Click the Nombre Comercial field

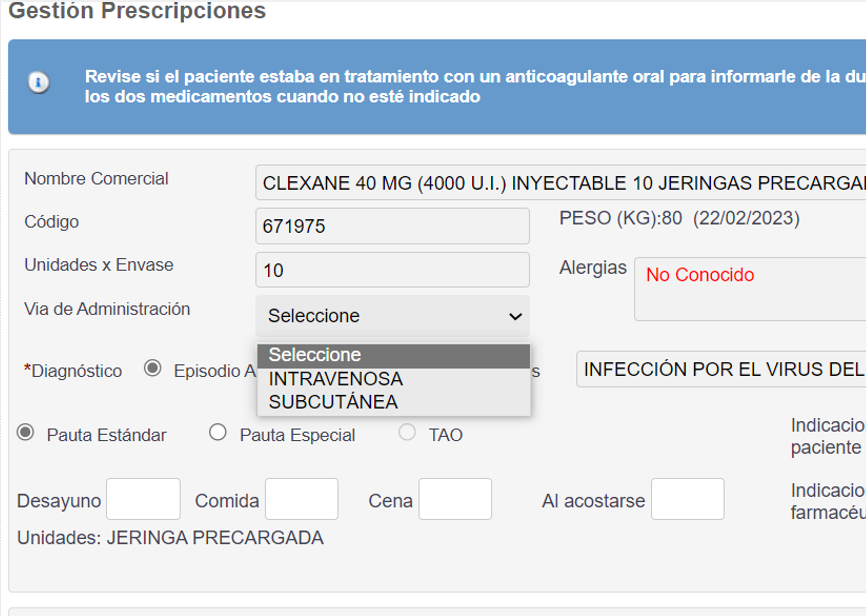click(x=560, y=183)
